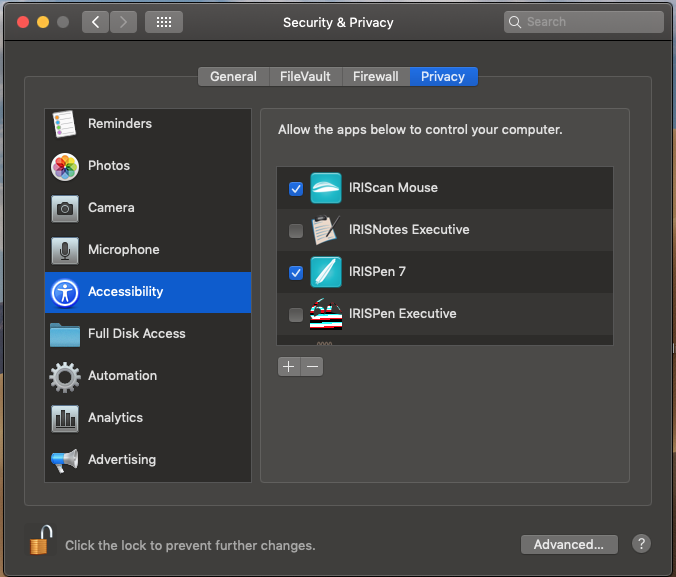The image size is (676, 577).
Task: Select the Photos icon in the privacy list
Action: pos(65,166)
